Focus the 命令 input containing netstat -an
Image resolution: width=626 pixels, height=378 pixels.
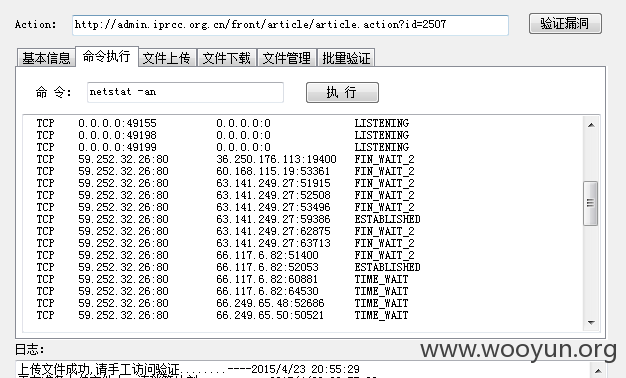click(x=185, y=93)
